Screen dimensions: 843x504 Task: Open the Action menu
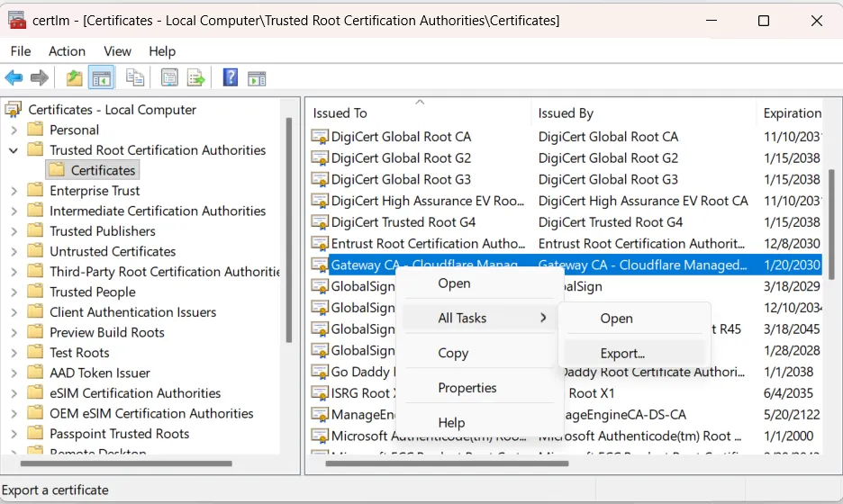coord(67,51)
